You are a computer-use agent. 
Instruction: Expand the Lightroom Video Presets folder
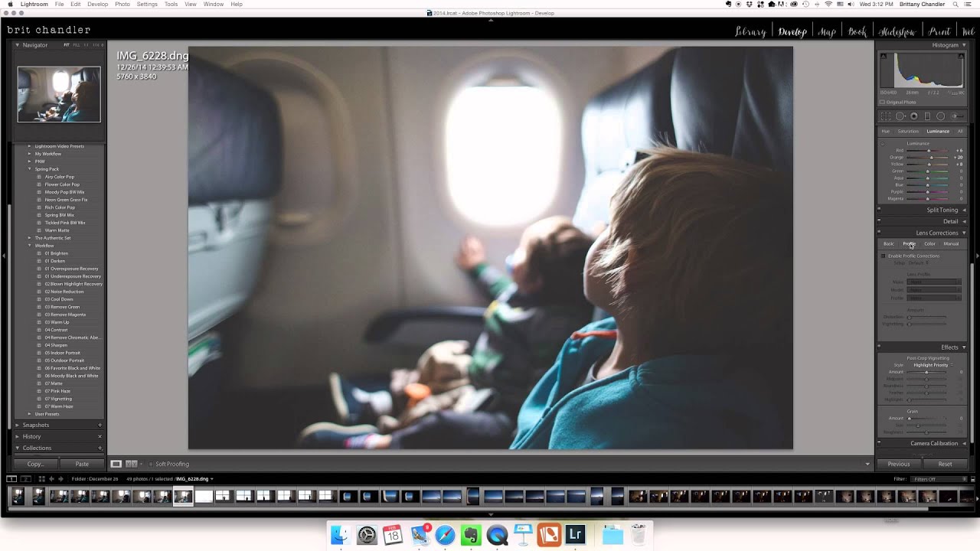pos(30,146)
